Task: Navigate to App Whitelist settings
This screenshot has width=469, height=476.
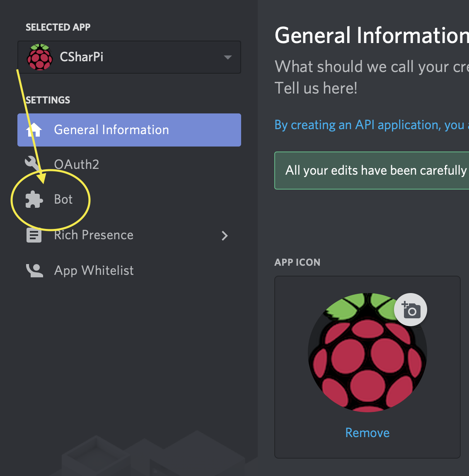Action: 94,271
